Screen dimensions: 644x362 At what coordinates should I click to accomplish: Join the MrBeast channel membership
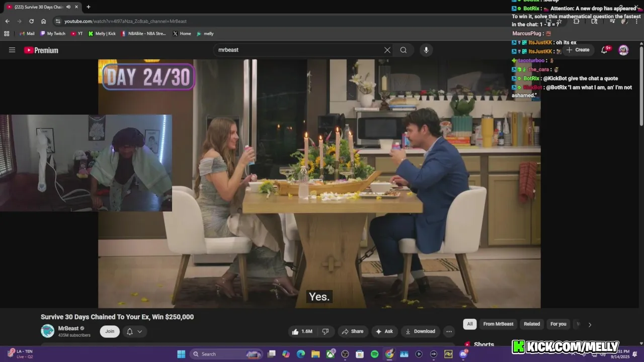click(110, 331)
